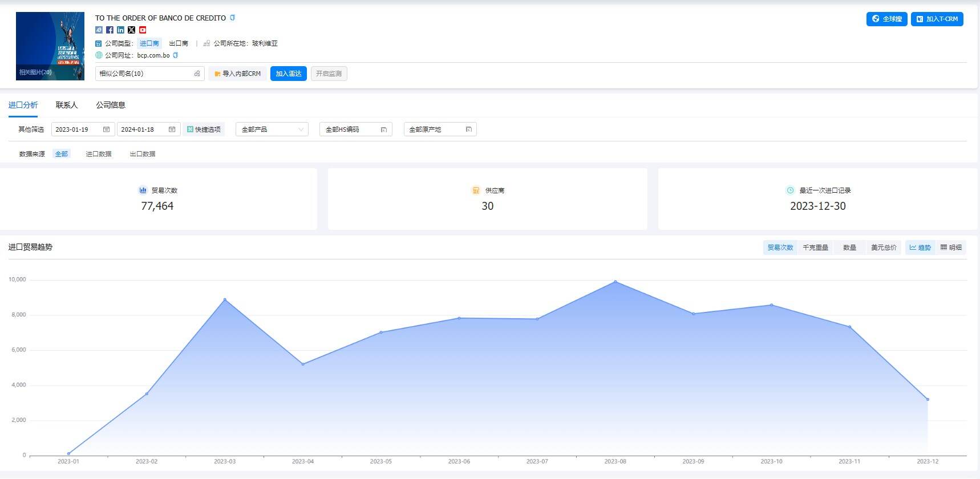Click the 加入T-CRM button
This screenshot has height=479, width=980.
coord(937,19)
